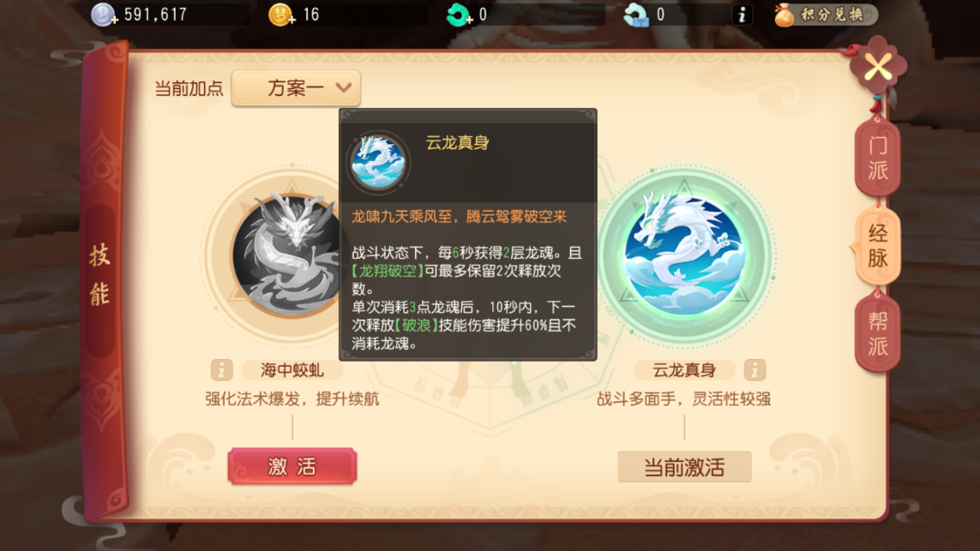Click info icon next to 云龙真身
The image size is (980, 551).
(x=755, y=370)
